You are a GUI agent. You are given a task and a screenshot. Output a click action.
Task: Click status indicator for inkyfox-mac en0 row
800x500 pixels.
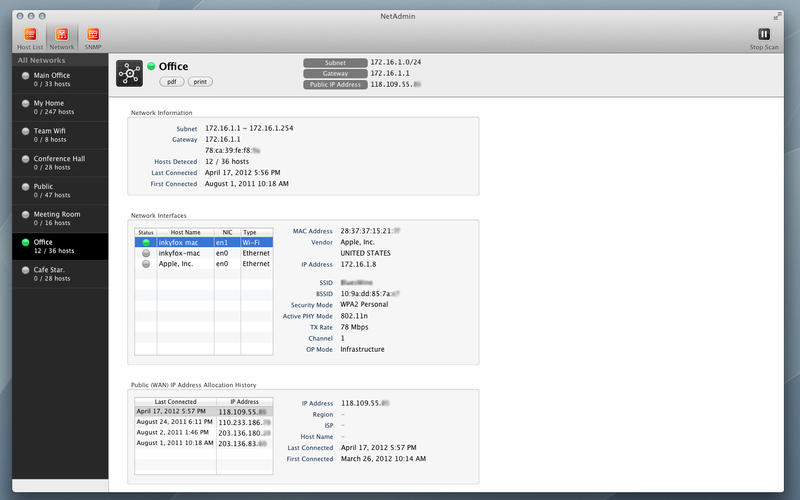pos(145,253)
